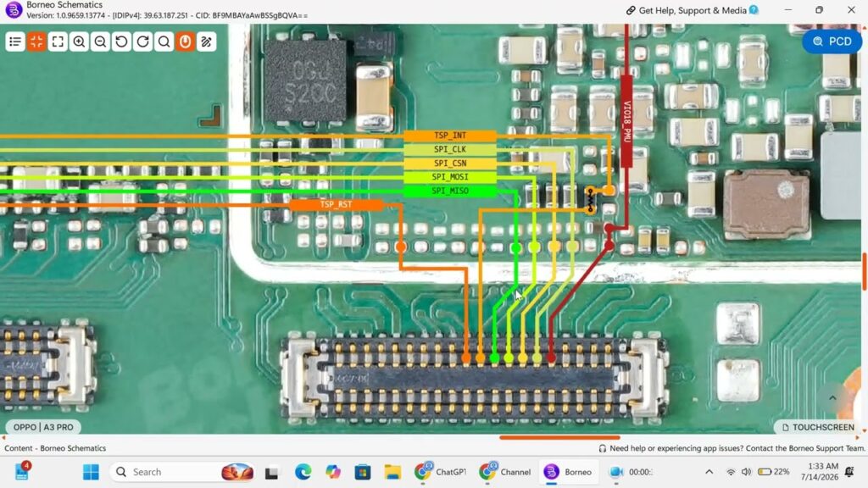
Task: Toggle the orange collapse/fit view button
Action: coord(36,42)
